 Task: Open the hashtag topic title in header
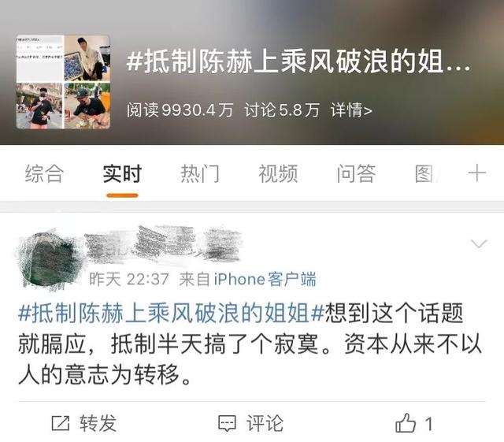[298, 61]
